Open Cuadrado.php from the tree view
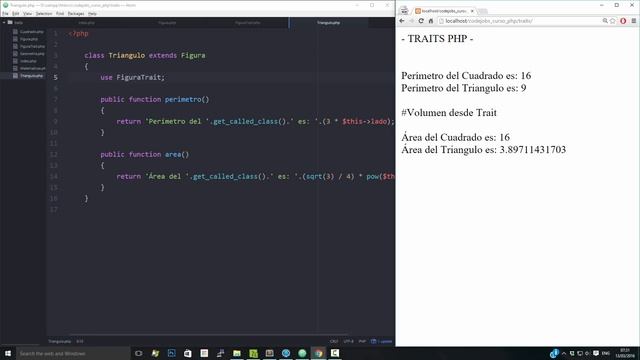The image size is (640, 360). (31, 32)
